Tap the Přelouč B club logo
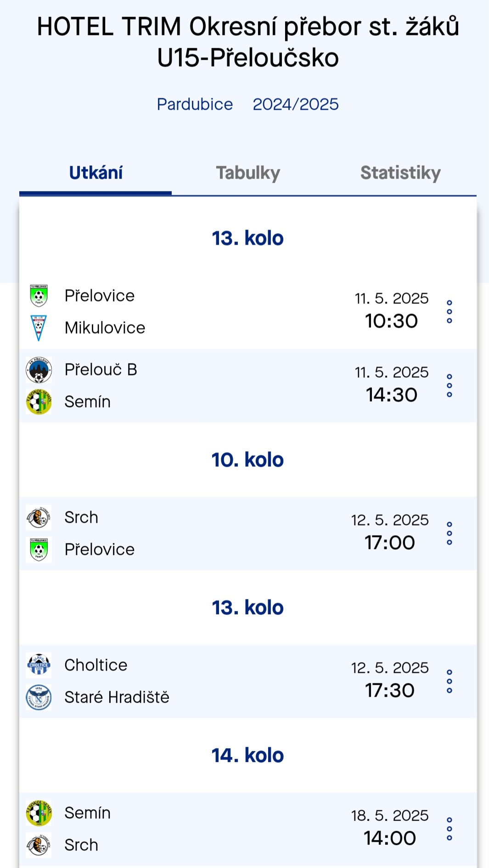Screen dimensions: 489x868 point(39,370)
